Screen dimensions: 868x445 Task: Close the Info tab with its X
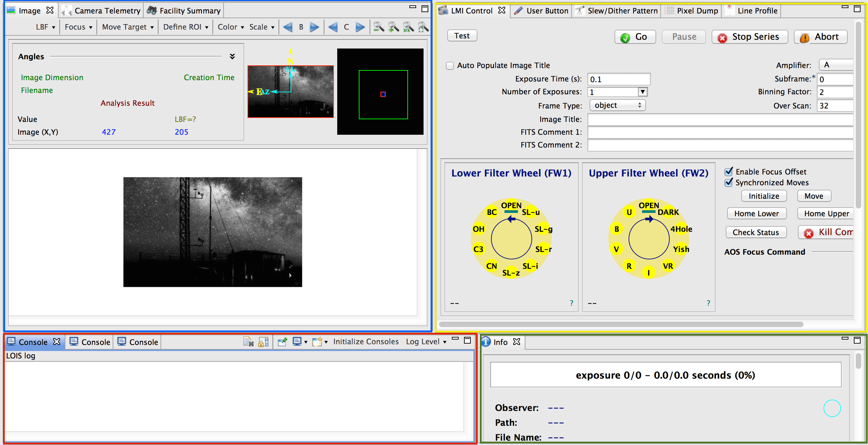click(x=517, y=342)
